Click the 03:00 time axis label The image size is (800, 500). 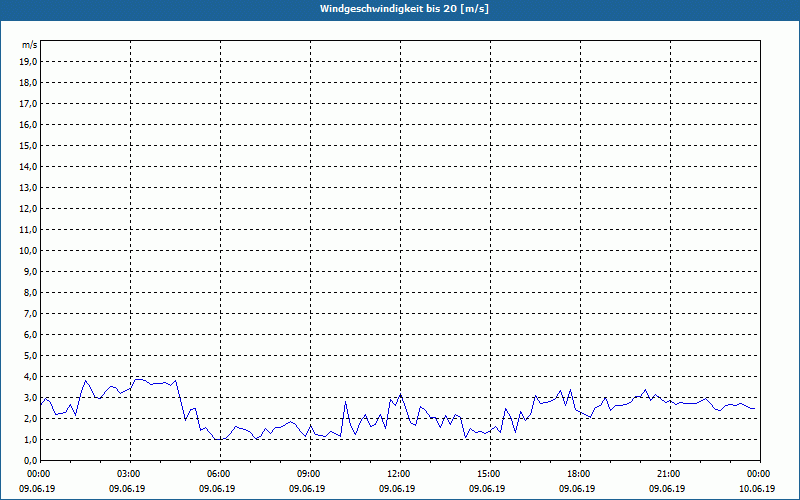129,474
